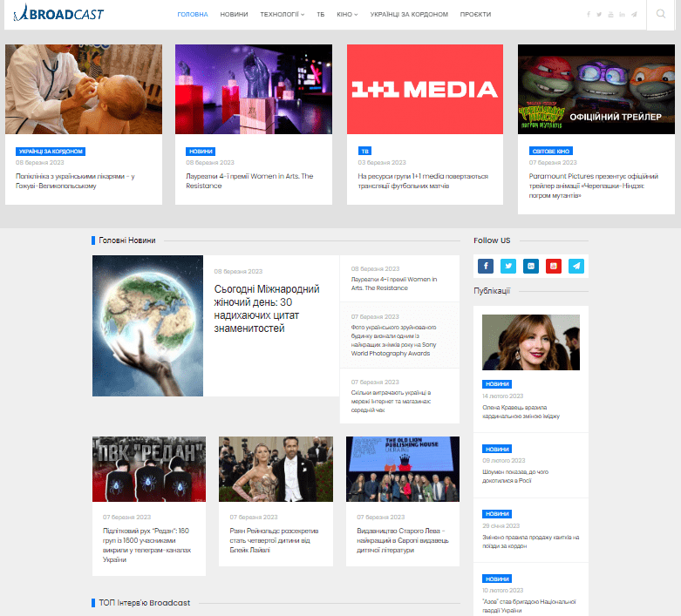
Task: Click Світове кіно category tag
Action: pyautogui.click(x=551, y=151)
